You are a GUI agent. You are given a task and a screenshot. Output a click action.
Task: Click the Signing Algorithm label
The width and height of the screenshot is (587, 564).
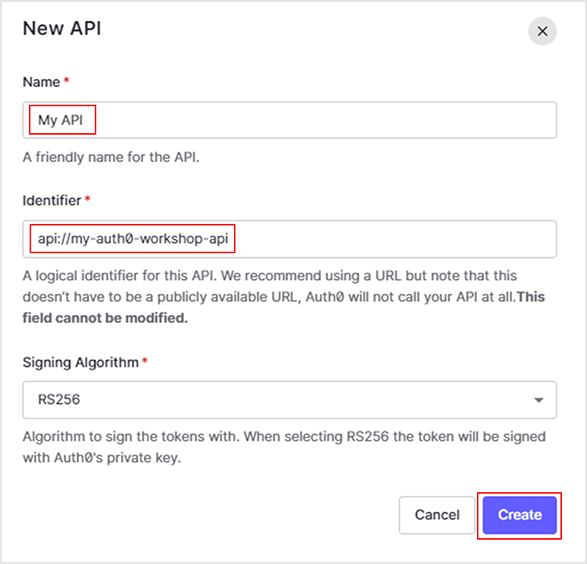80,362
